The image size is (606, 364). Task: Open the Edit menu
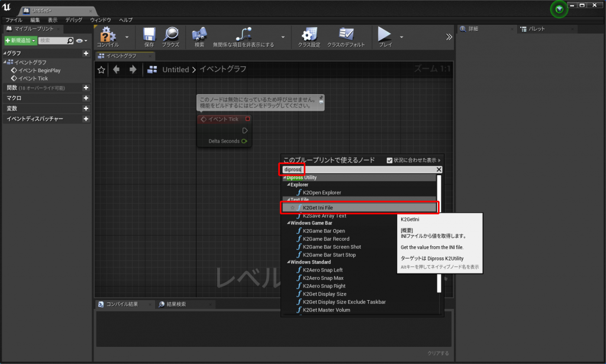pyautogui.click(x=35, y=20)
